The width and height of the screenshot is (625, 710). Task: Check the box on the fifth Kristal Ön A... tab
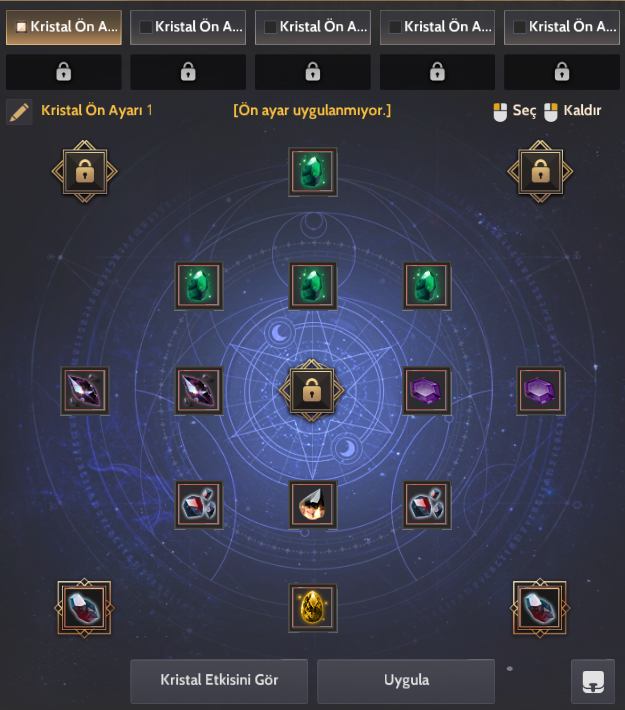(519, 27)
